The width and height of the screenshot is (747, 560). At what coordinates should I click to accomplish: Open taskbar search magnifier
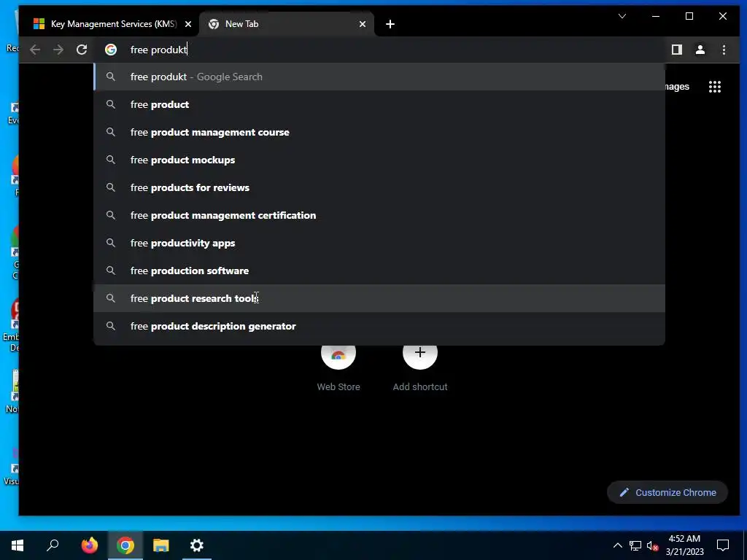point(53,545)
